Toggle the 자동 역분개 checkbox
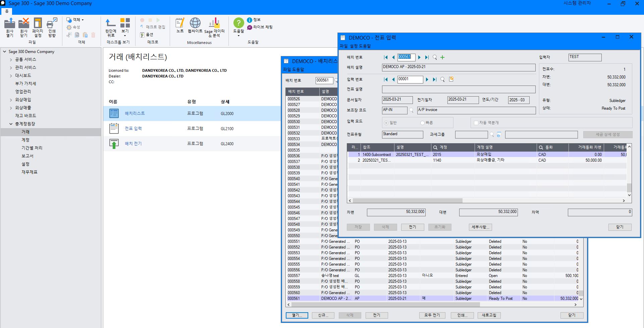Image resolution: width=644 pixels, height=328 pixels. tap(476, 123)
